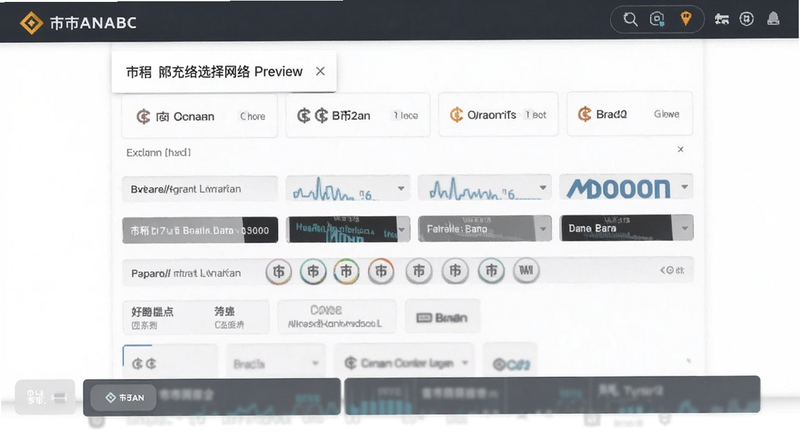Click the diamond logo next to ANABC
The width and height of the screenshot is (800, 440).
(31, 23)
